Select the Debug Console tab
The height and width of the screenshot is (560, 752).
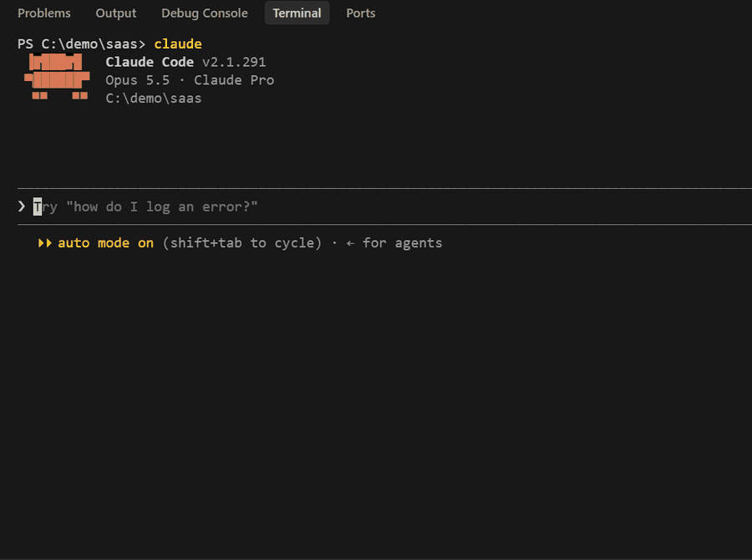coord(205,13)
